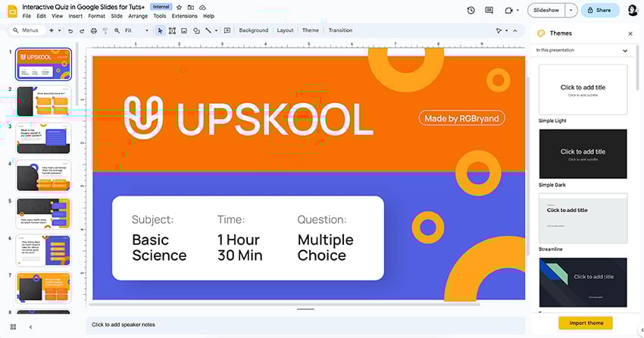Select slide 7 thumbnail
Image resolution: width=644 pixels, height=338 pixels.
[43, 287]
